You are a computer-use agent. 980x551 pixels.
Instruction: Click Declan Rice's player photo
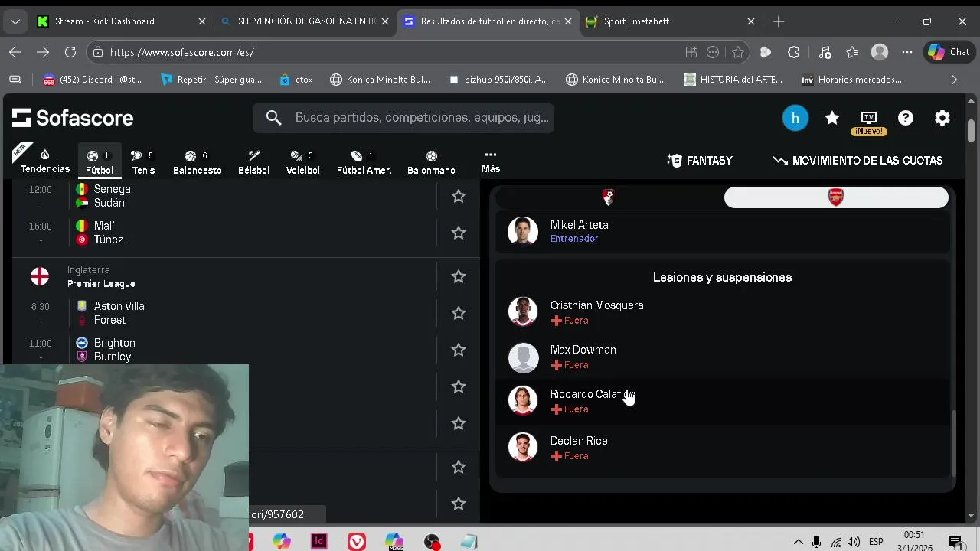point(523,448)
